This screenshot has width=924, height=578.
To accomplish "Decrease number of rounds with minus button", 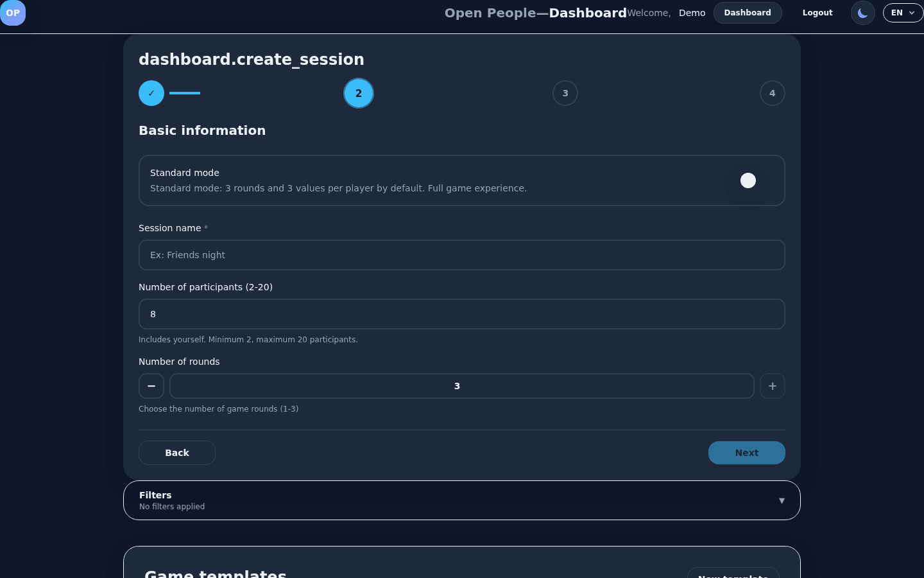I will pos(151,386).
